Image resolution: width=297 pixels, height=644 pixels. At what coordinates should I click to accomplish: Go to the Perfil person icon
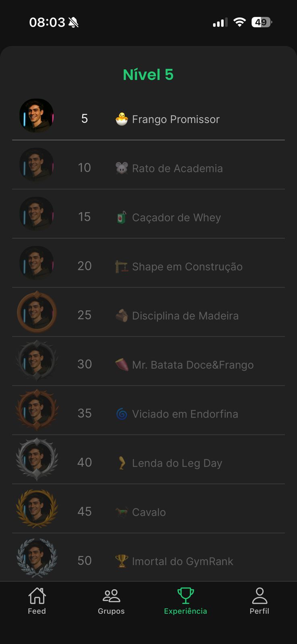click(260, 596)
